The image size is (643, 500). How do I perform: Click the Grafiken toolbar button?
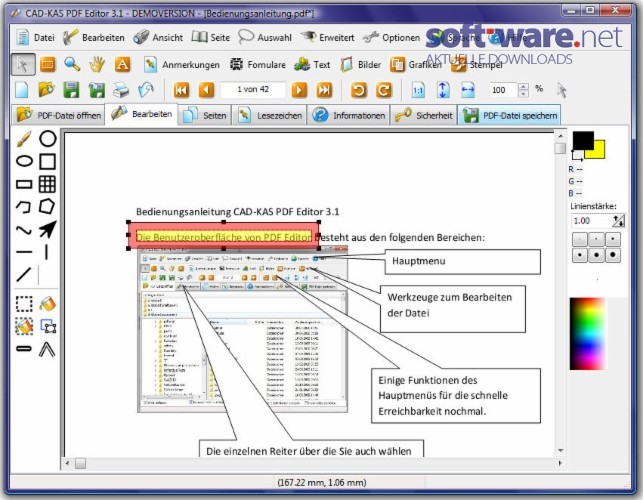[415, 64]
